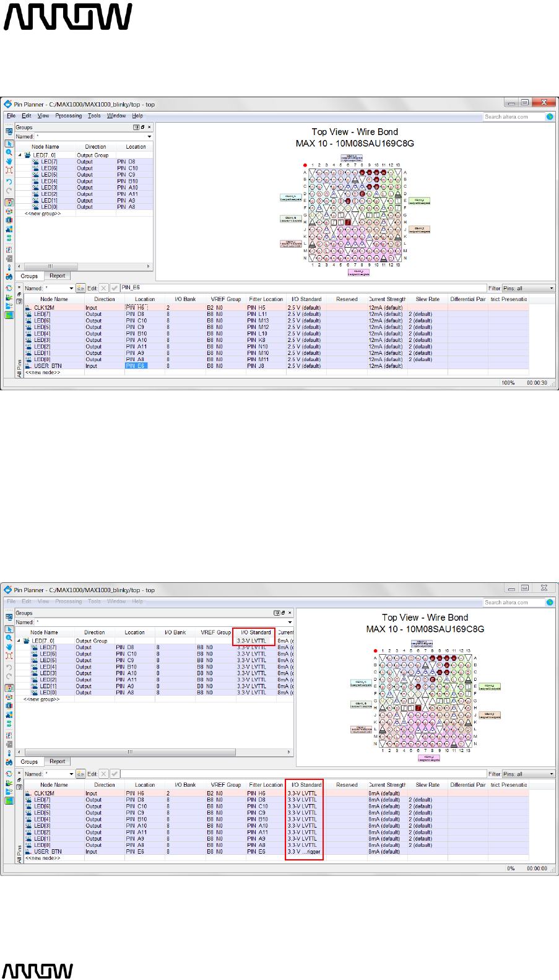This screenshot has width=559, height=980.
Task: Open Groups Named dropdown in second Pin Planner window
Action: click(x=290, y=622)
